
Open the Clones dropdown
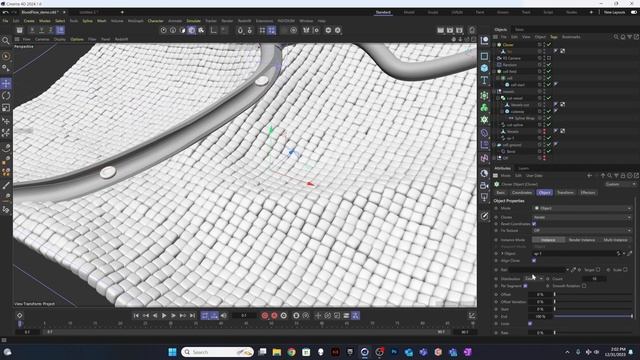point(582,217)
